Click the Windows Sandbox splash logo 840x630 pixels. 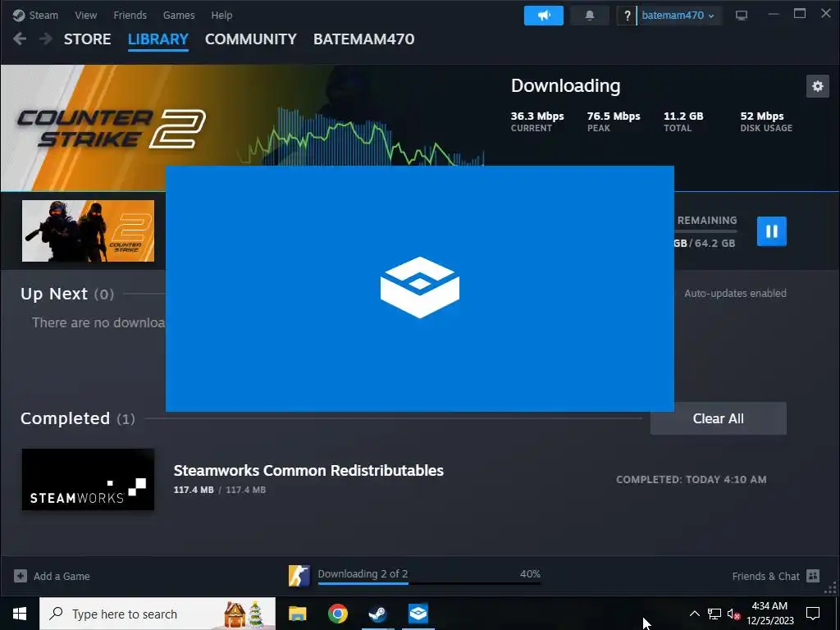click(420, 288)
